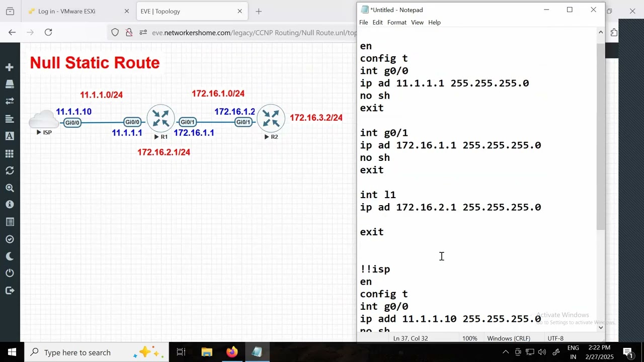Click the Close lab power icon

click(10, 273)
